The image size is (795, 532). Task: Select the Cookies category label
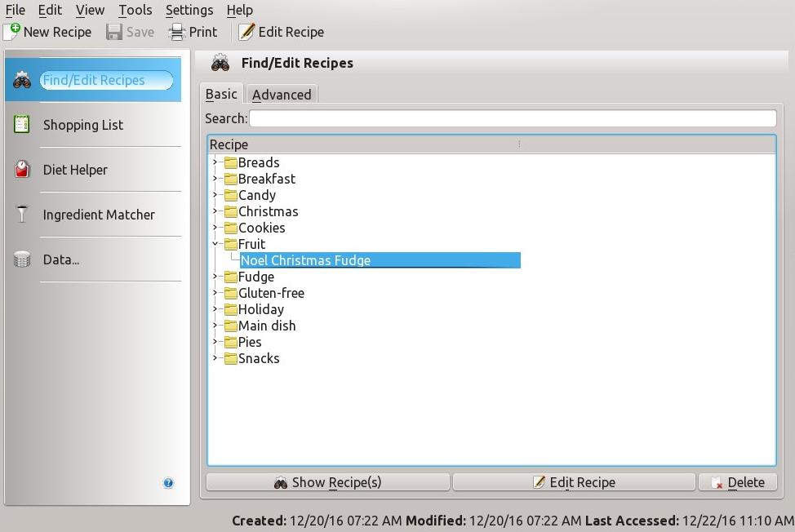(x=262, y=228)
